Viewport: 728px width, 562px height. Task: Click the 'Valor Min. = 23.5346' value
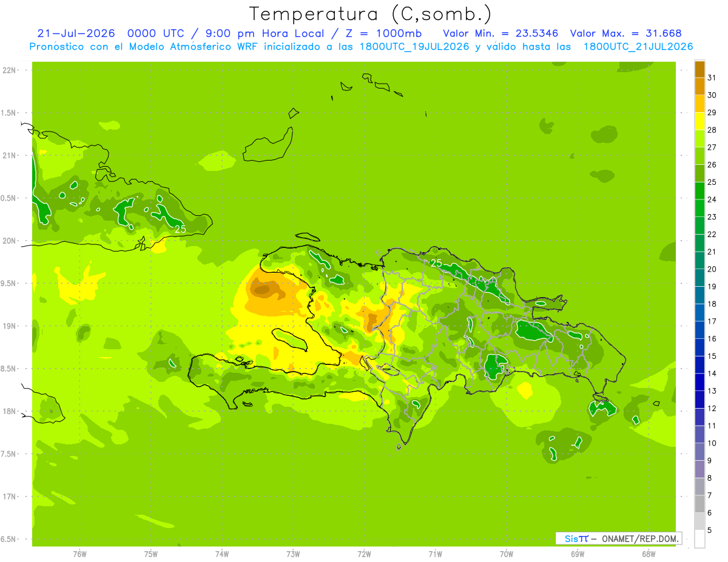tap(501, 33)
